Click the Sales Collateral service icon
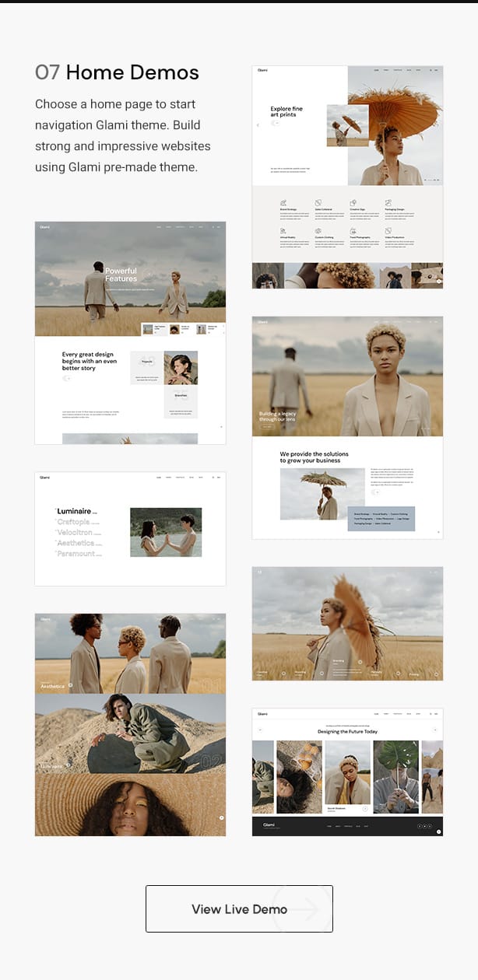Viewport: 478px width, 980px height. 318,202
